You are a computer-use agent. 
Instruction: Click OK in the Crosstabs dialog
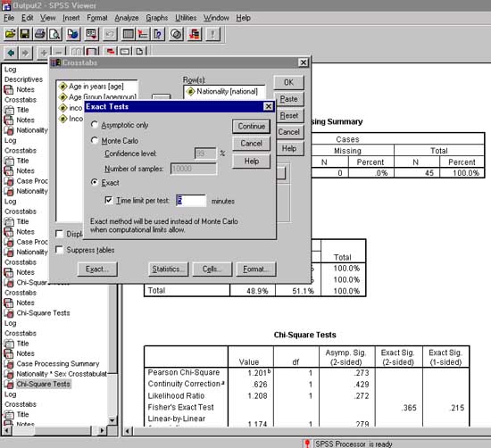pos(288,82)
